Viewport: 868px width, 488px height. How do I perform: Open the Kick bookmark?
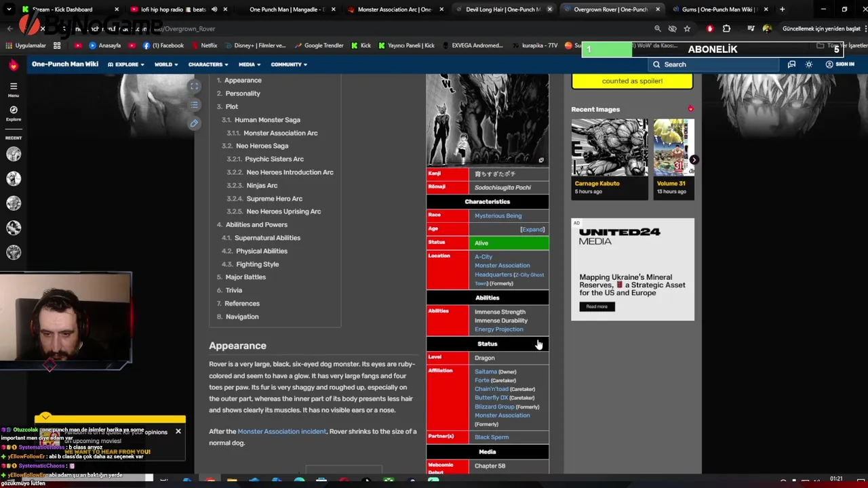coord(361,45)
